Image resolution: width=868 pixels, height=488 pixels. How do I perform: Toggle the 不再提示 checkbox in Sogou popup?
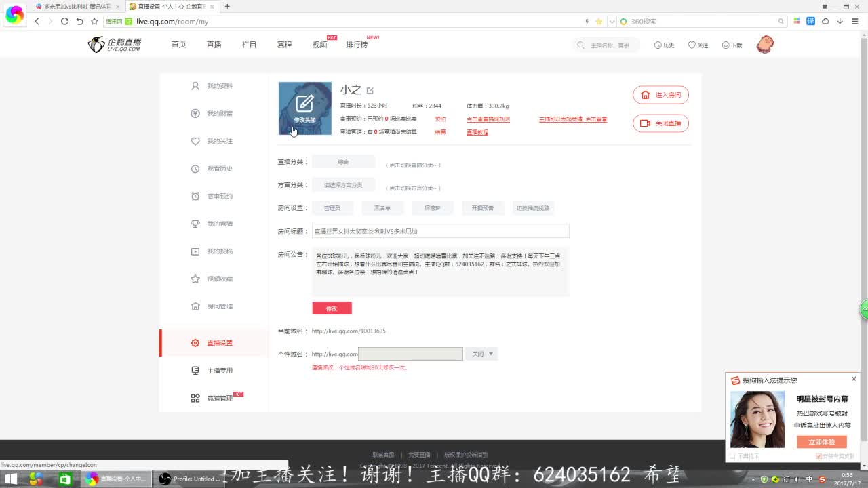pyautogui.click(x=733, y=456)
